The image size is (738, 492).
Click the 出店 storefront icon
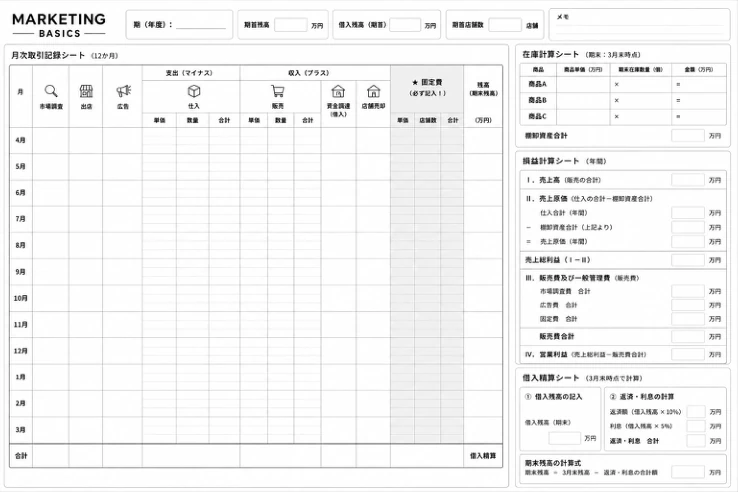coord(86,91)
